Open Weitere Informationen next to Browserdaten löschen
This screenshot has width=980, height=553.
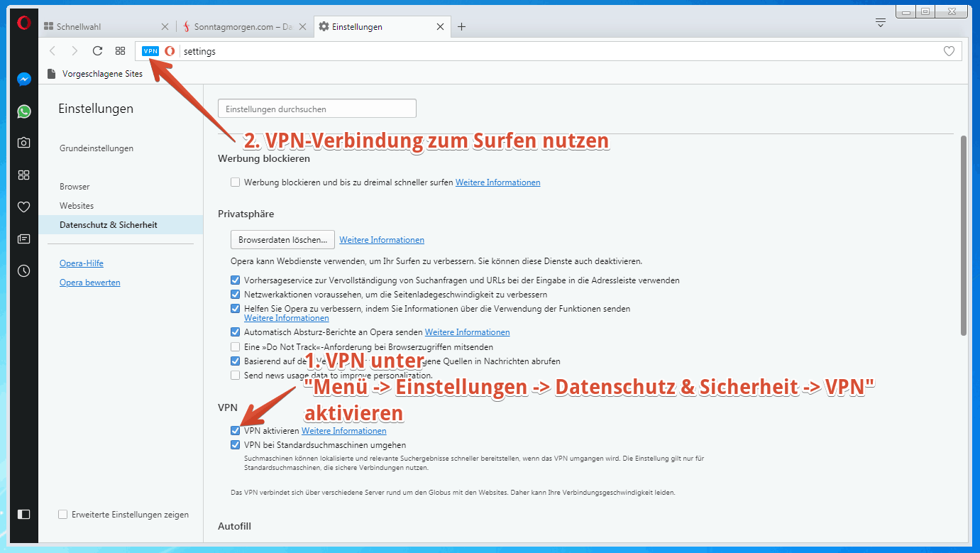point(382,240)
